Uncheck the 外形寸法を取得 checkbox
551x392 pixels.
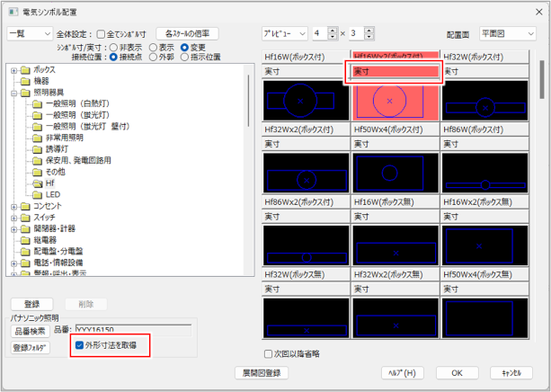click(x=80, y=345)
